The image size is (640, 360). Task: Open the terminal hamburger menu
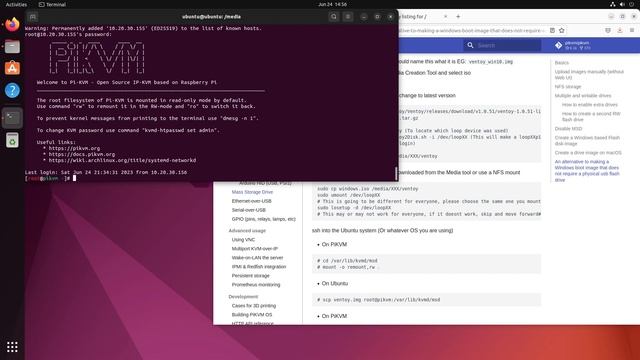[348, 17]
